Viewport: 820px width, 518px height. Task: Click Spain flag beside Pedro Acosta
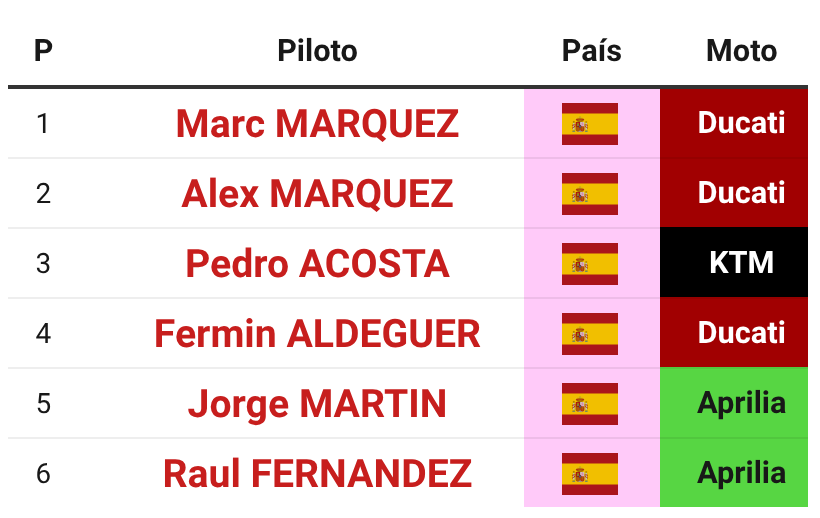click(589, 264)
